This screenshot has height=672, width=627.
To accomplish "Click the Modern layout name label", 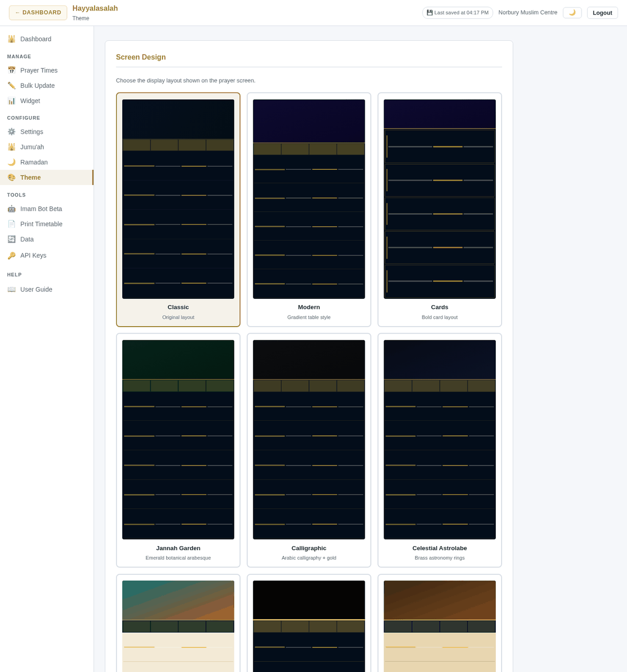I will [x=309, y=307].
